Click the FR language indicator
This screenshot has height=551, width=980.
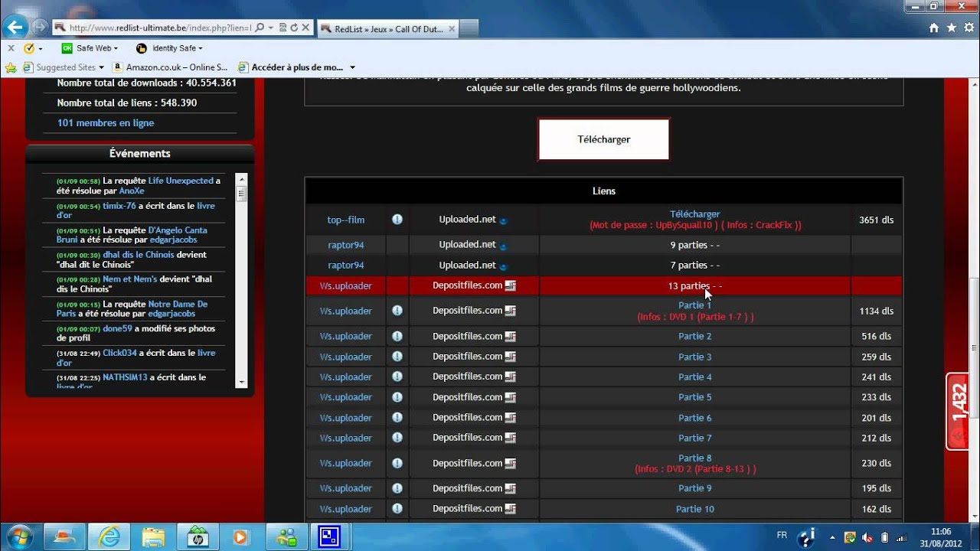click(x=782, y=535)
